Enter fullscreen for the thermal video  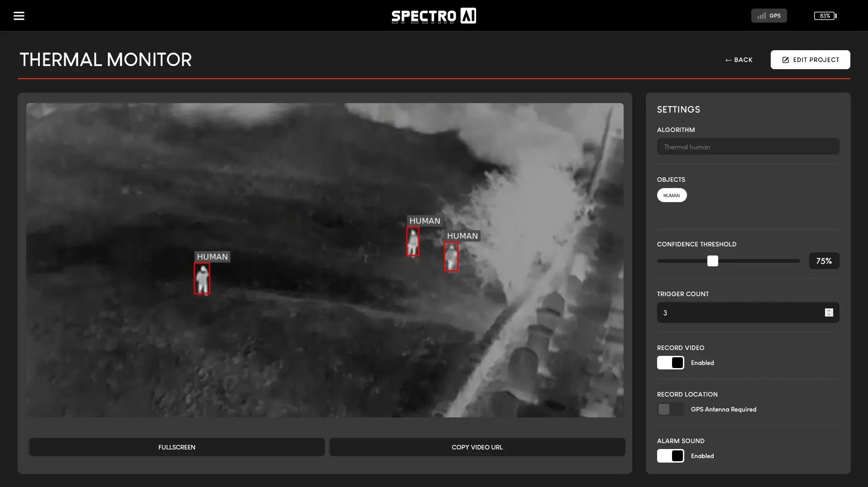176,447
